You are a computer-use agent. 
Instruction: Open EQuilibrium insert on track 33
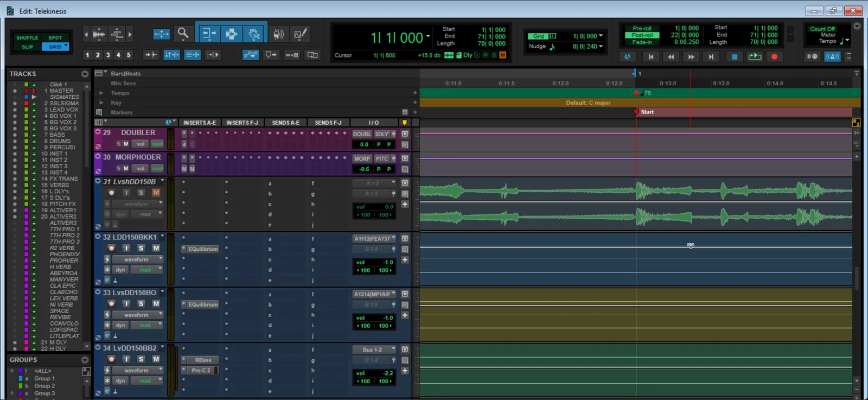pyautogui.click(x=203, y=304)
